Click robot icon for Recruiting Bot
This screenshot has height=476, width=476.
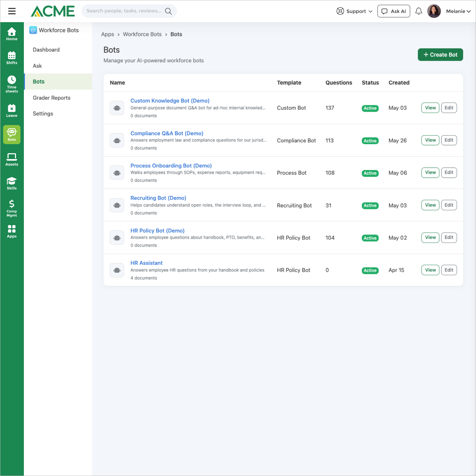tap(117, 205)
